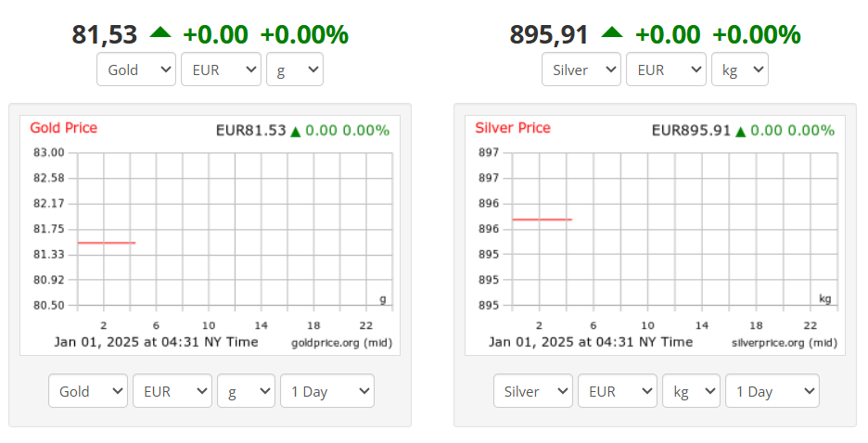Click the Silver Price chart title

coord(513,128)
